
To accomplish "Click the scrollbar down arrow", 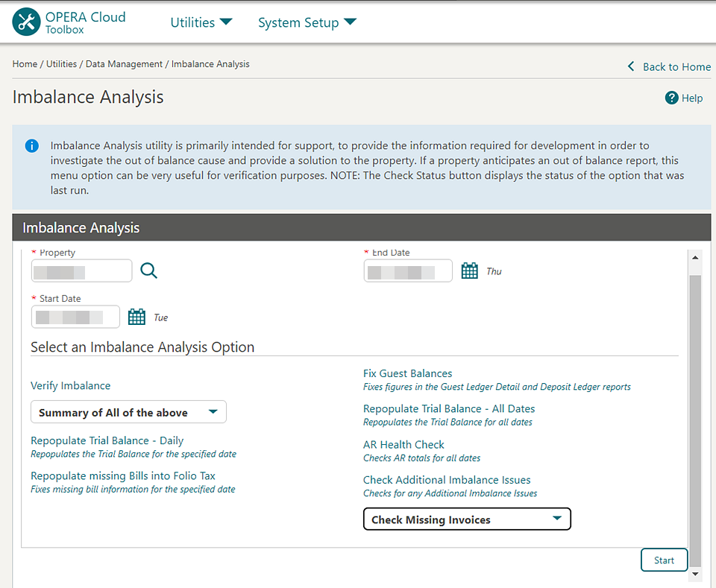I will click(x=695, y=574).
